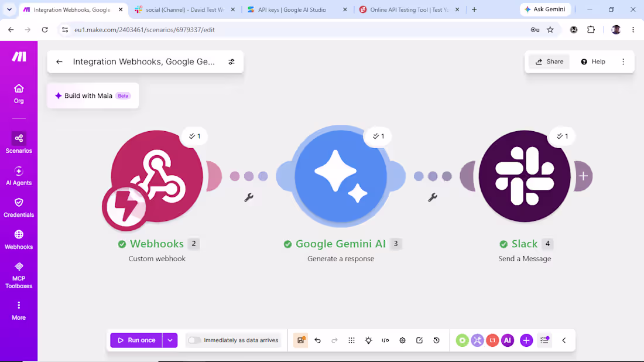Collapse the bottom toolbar with chevron
The height and width of the screenshot is (362, 644).
click(564, 340)
